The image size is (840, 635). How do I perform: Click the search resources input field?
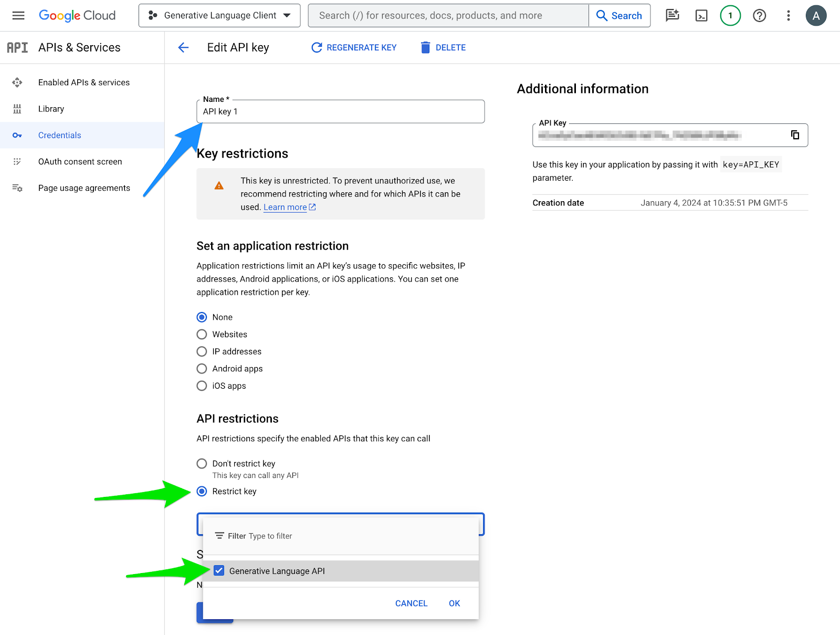pyautogui.click(x=448, y=16)
